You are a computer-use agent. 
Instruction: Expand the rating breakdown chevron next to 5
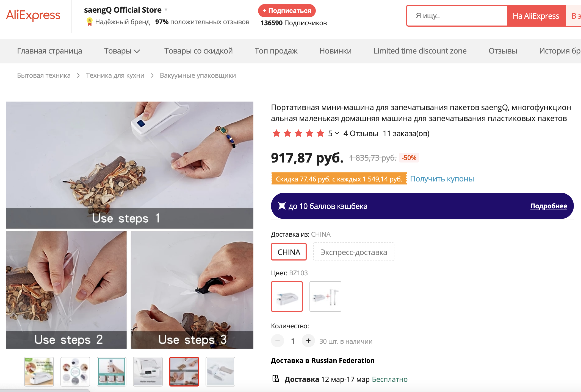[x=337, y=133]
